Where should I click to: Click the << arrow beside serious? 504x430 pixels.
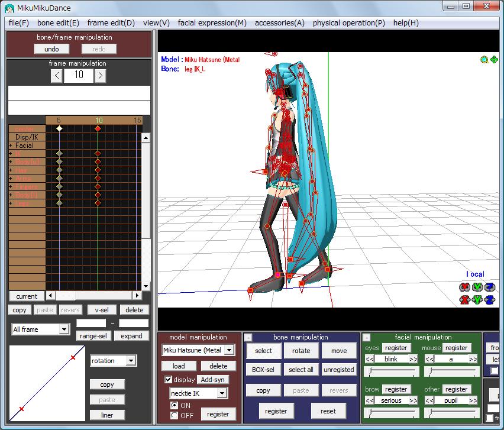click(x=370, y=400)
